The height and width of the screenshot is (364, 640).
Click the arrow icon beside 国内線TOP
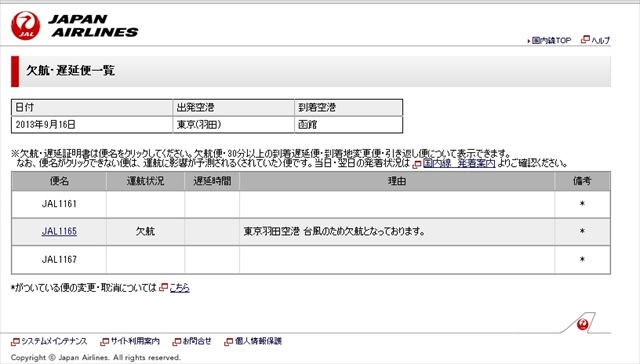click(x=529, y=41)
